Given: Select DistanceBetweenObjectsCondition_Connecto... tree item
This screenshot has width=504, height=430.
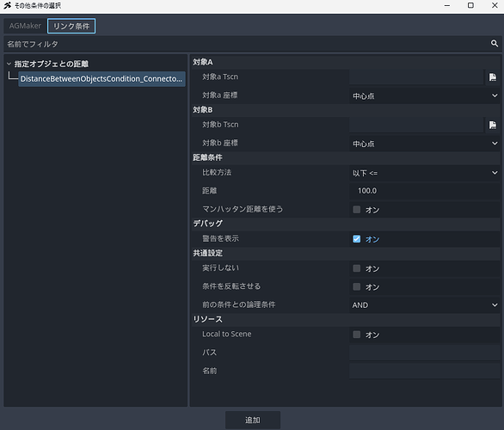Looking at the screenshot, I should coord(101,79).
